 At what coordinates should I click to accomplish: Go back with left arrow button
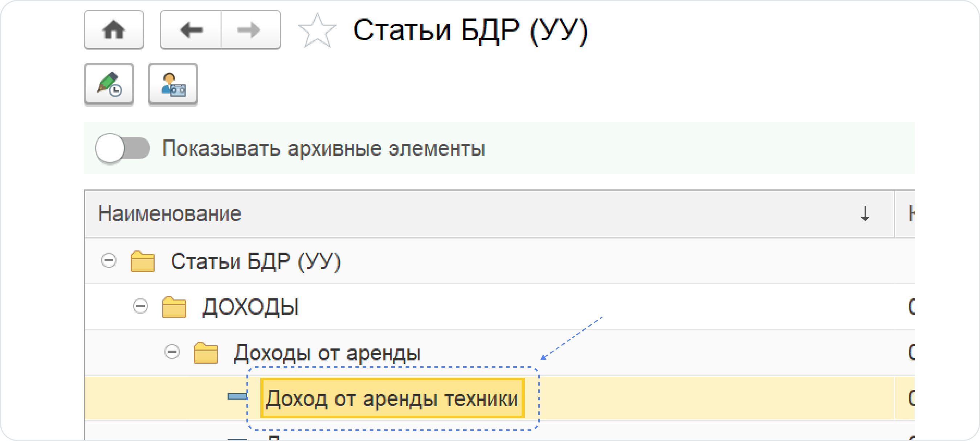191,30
